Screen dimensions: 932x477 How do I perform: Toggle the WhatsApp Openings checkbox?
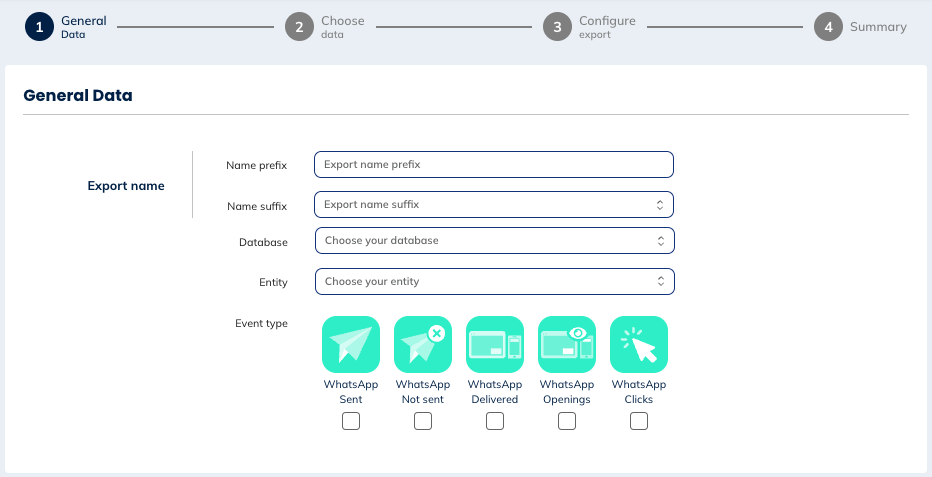click(x=566, y=421)
